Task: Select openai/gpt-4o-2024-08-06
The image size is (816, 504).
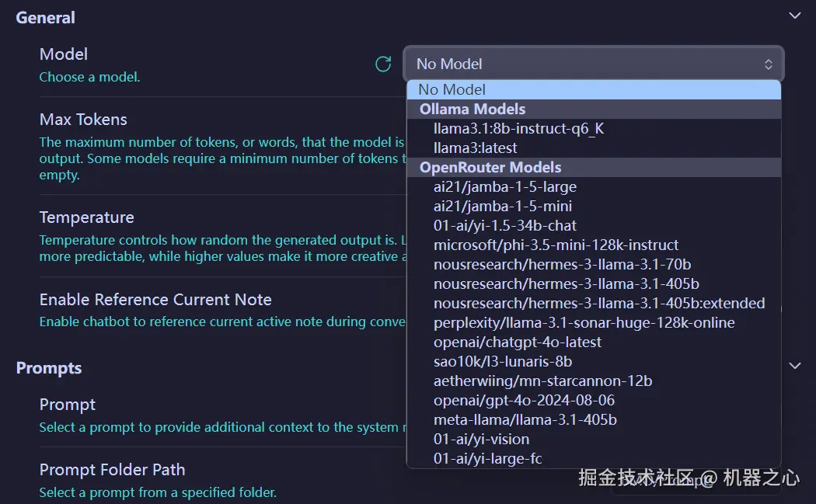Action: tap(524, 400)
